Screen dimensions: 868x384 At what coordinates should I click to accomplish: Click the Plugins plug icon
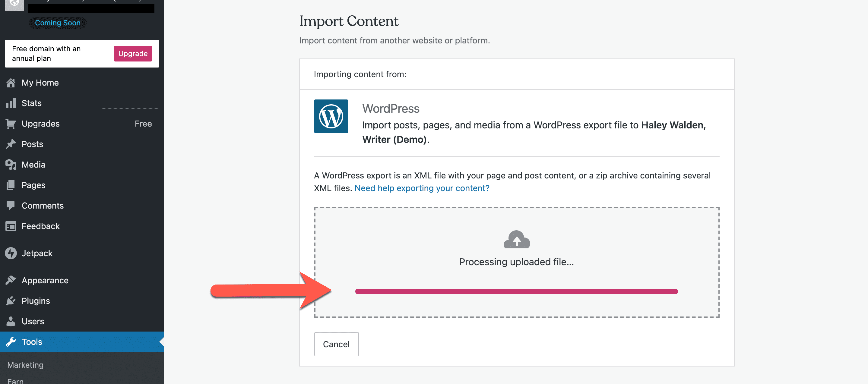[x=11, y=301]
